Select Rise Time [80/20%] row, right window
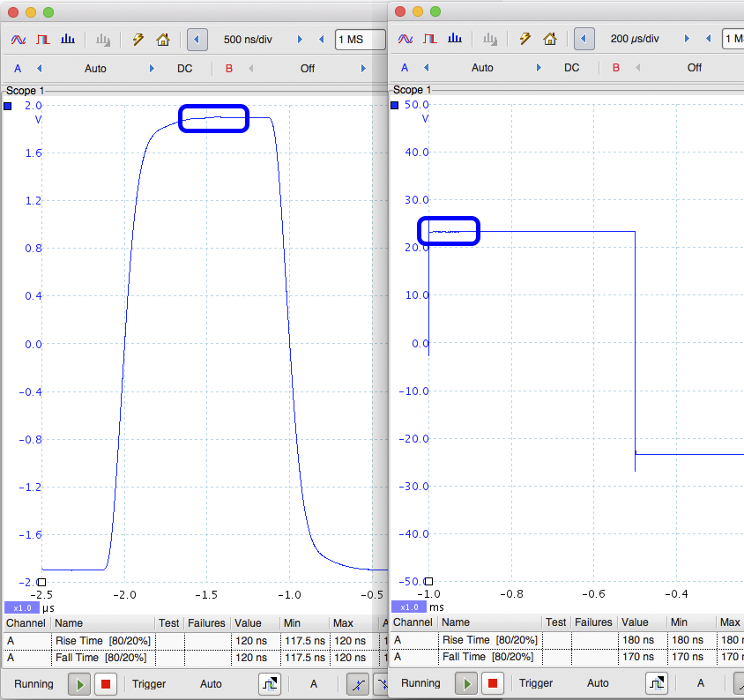Image resolution: width=744 pixels, height=700 pixels. (567, 640)
